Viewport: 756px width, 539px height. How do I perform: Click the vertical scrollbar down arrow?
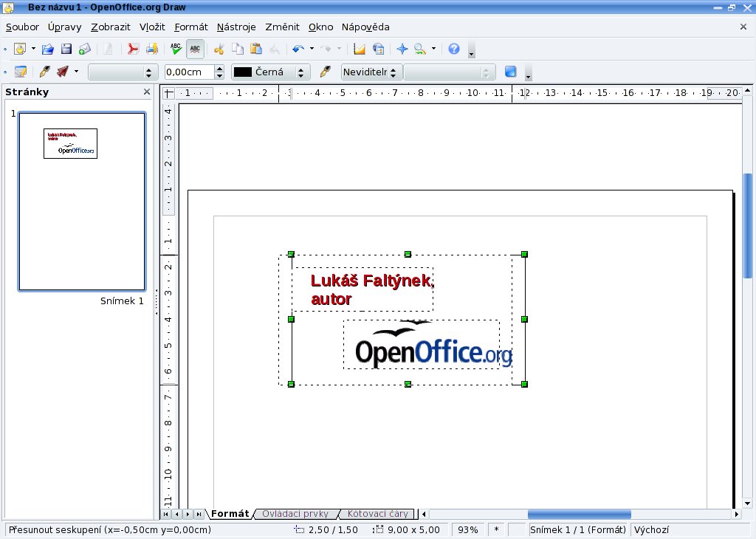747,504
